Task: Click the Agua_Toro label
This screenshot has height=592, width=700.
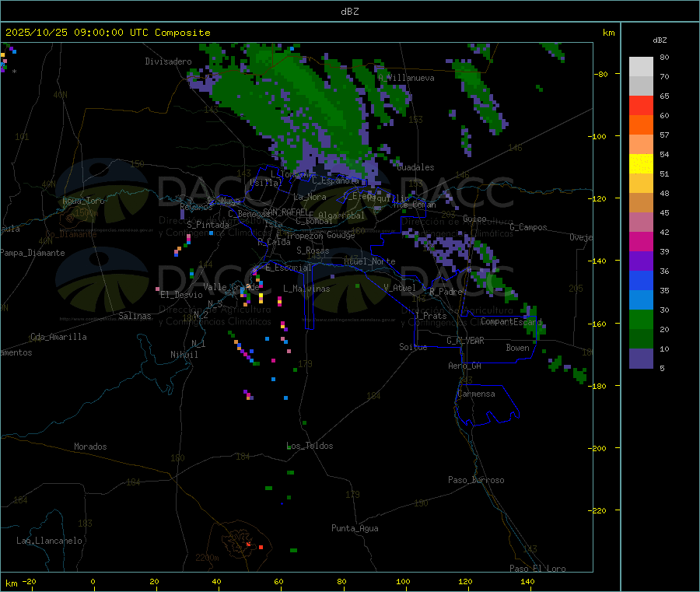Action: [x=83, y=201]
